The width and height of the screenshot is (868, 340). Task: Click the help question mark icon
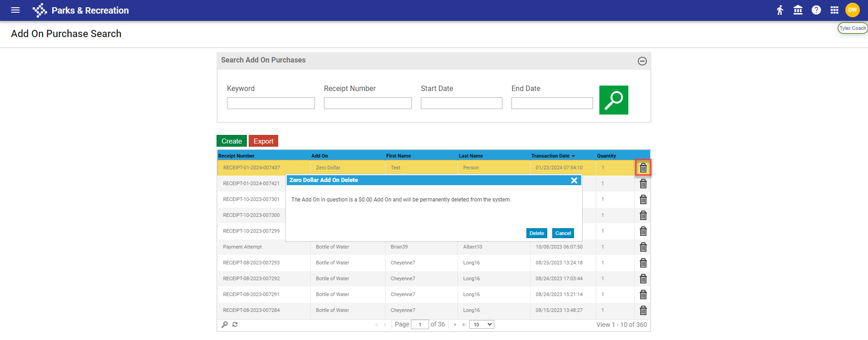click(x=816, y=10)
